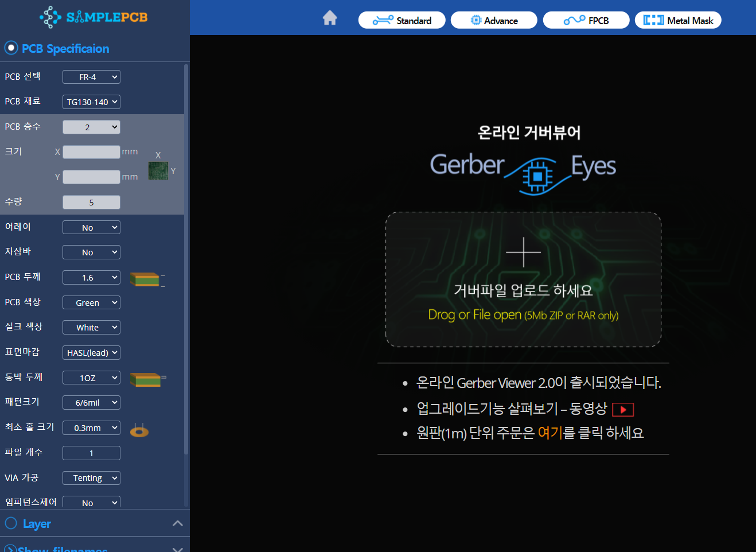Screen dimensions: 756x552
Task: Click the 여기 link for panel orders
Action: (x=550, y=433)
